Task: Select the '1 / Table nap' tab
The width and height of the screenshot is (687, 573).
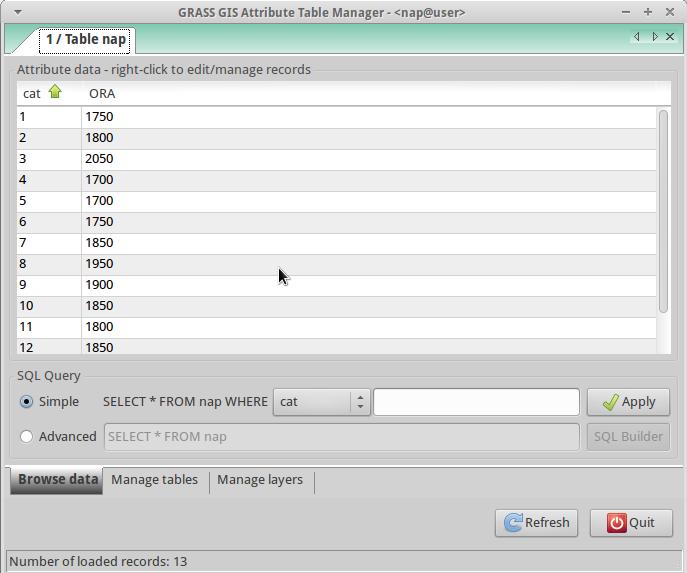Action: (85, 40)
